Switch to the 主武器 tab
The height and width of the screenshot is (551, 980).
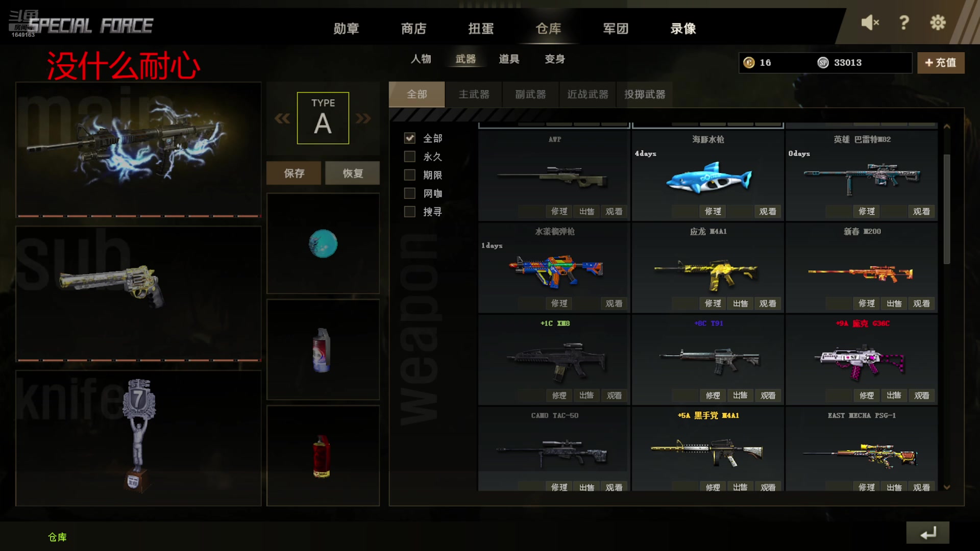click(474, 94)
